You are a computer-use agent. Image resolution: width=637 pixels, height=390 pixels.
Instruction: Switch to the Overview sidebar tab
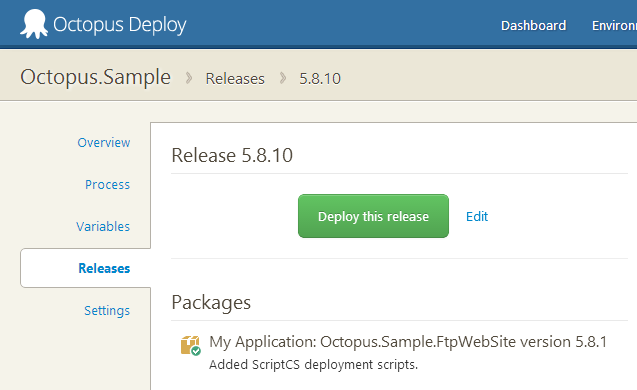click(104, 143)
